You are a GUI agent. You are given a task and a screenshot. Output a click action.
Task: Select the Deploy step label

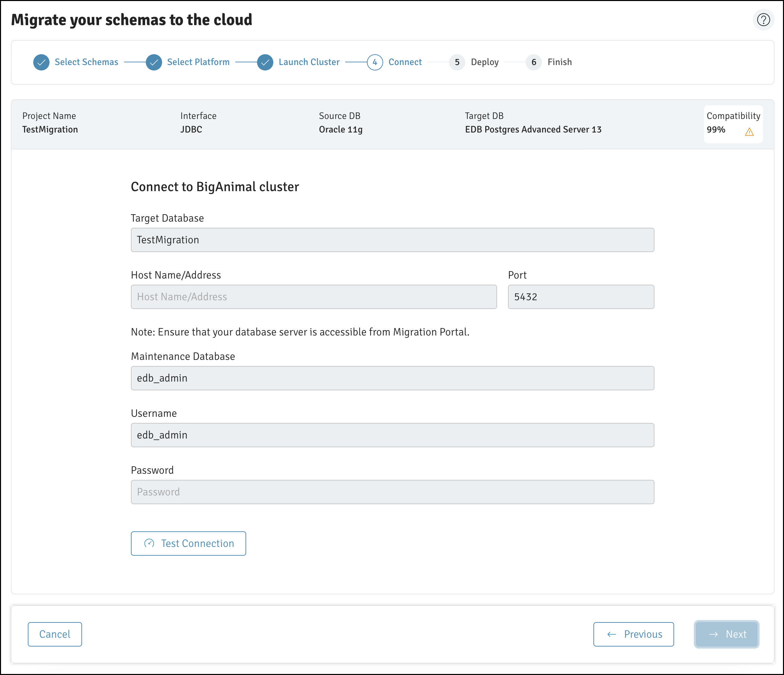pyautogui.click(x=485, y=62)
